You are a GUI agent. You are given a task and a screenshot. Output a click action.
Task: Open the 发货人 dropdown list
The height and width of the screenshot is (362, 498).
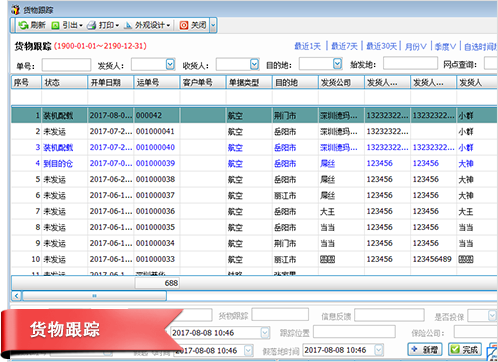click(170, 64)
